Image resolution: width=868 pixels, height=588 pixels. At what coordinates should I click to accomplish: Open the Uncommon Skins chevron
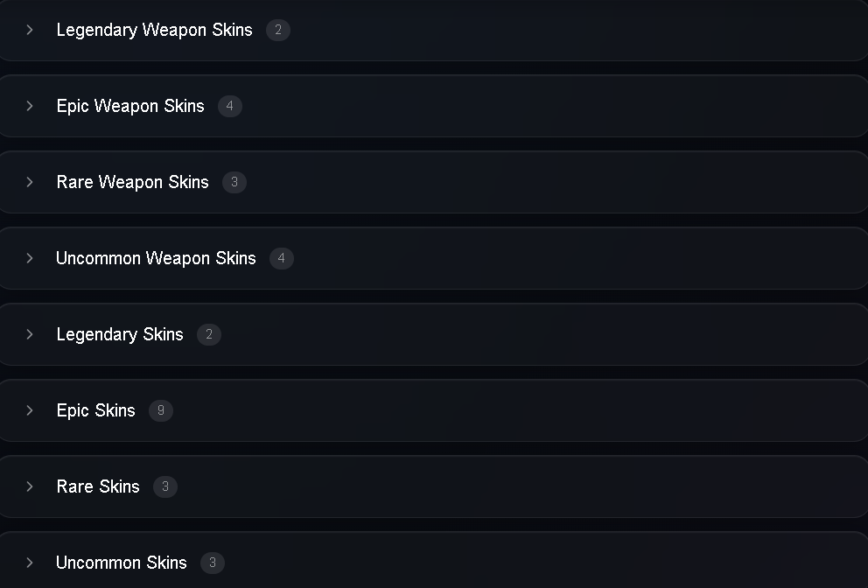[x=30, y=563]
